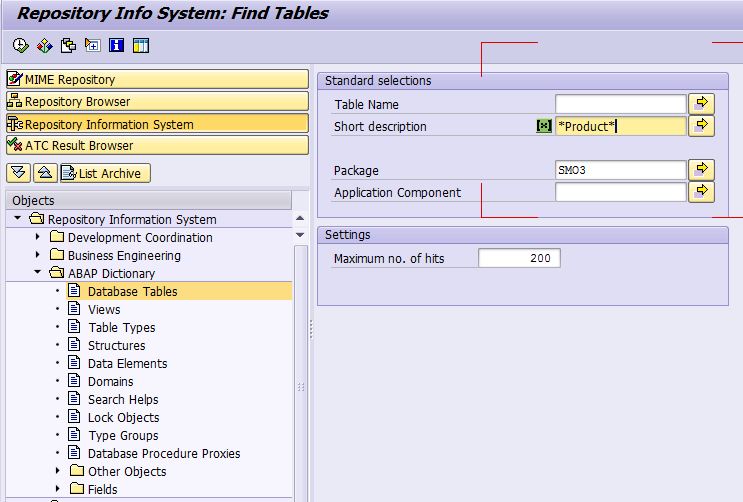Click the tree scroll-up arrow
The height and width of the screenshot is (502, 743).
[x=300, y=218]
